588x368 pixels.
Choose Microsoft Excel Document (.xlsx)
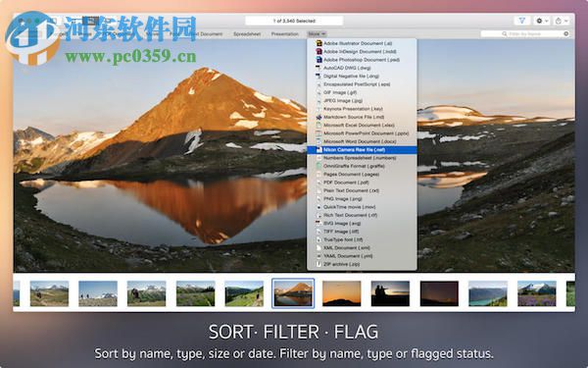(x=362, y=125)
